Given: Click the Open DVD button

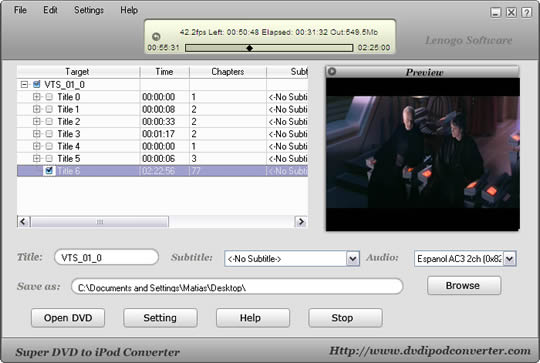Looking at the screenshot, I should pyautogui.click(x=68, y=318).
